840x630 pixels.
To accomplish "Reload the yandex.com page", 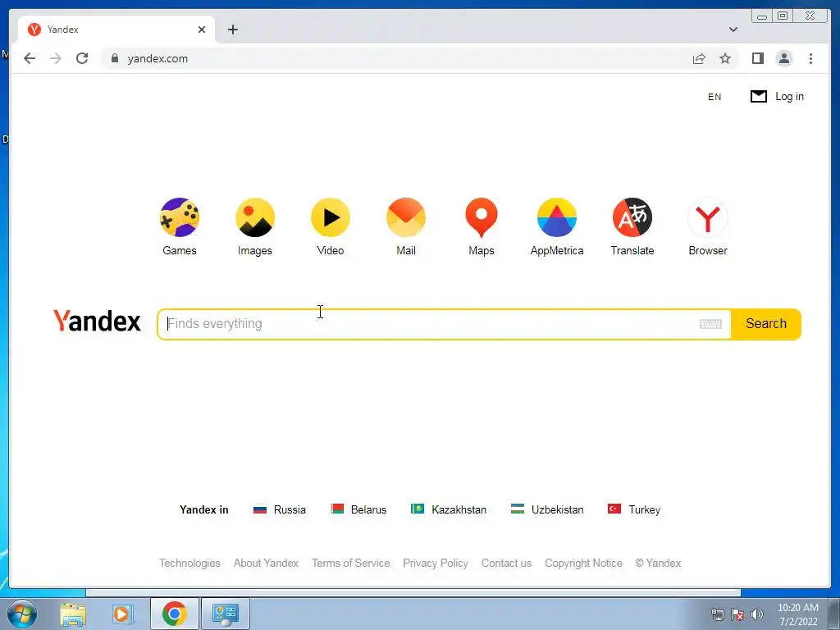I will 82,58.
